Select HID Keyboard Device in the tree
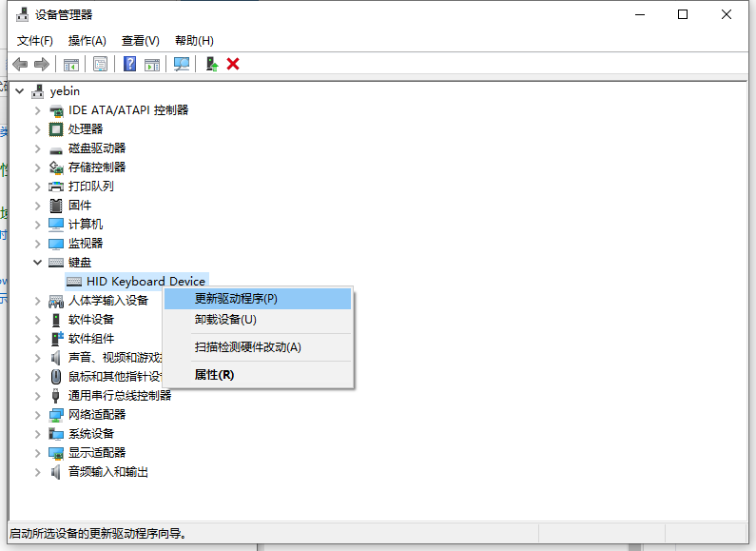Image resolution: width=756 pixels, height=551 pixels. (145, 281)
